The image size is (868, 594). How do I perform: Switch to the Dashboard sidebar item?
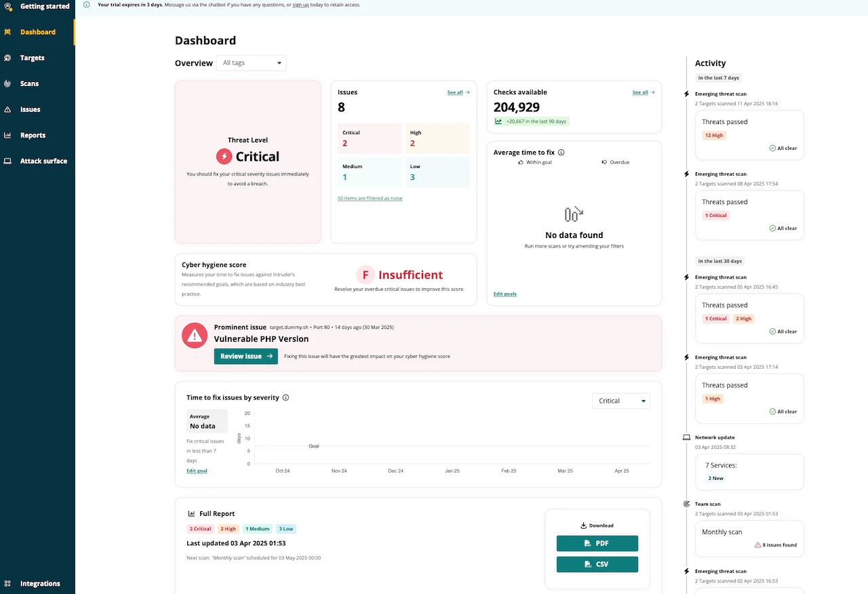coord(9,32)
